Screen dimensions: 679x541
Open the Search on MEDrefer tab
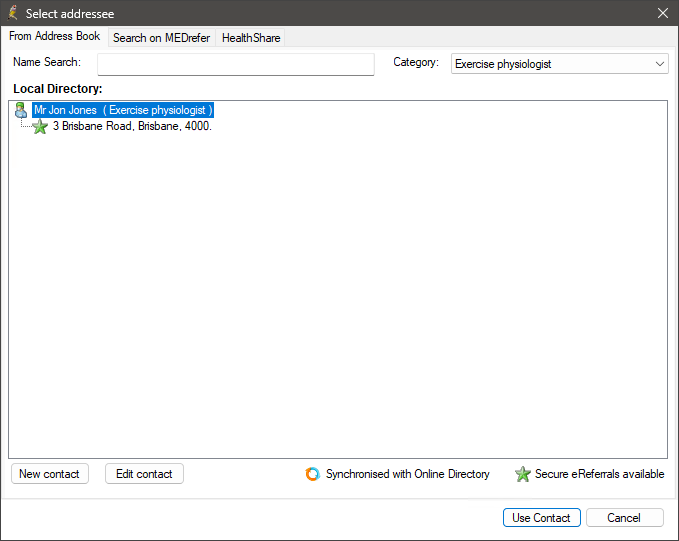click(161, 38)
